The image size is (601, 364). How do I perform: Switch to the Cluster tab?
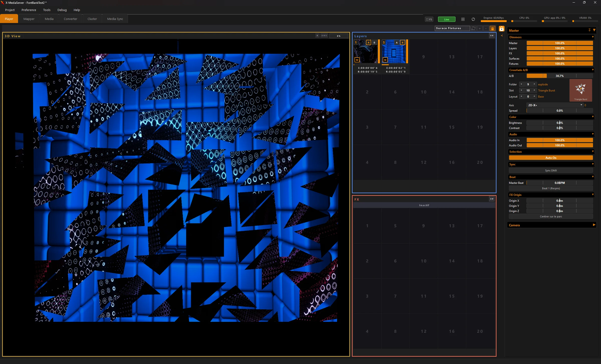pos(92,19)
